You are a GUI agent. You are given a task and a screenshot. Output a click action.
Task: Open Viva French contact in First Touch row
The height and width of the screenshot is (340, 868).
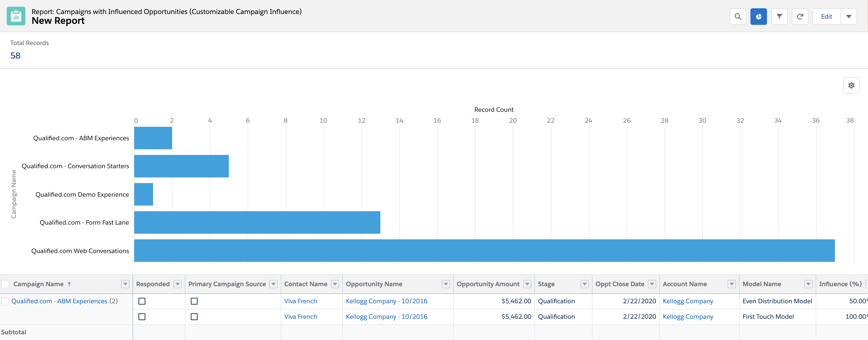pos(301,316)
